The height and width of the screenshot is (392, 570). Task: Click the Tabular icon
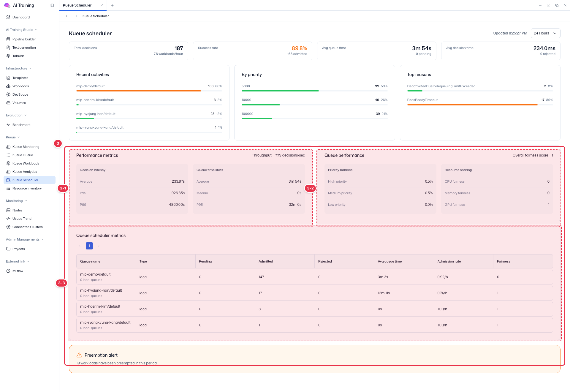(x=8, y=56)
